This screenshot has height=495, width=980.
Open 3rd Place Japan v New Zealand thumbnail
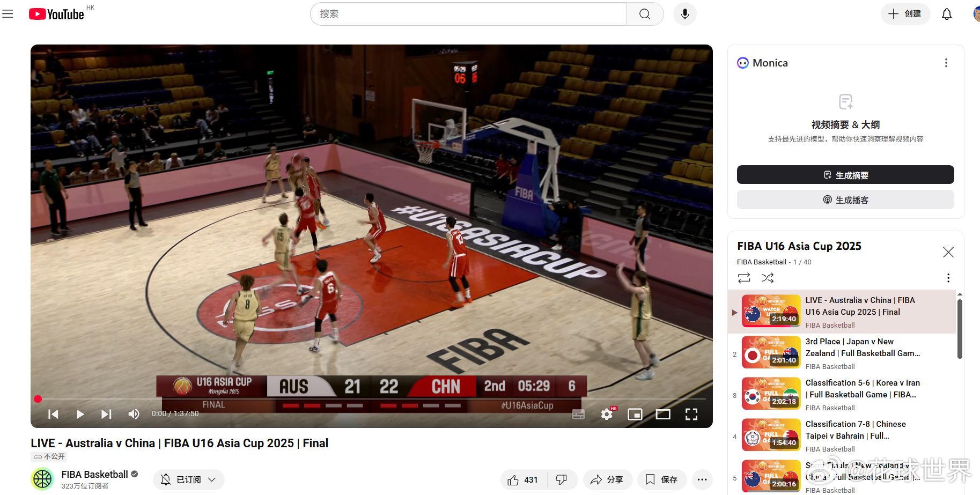pos(771,352)
